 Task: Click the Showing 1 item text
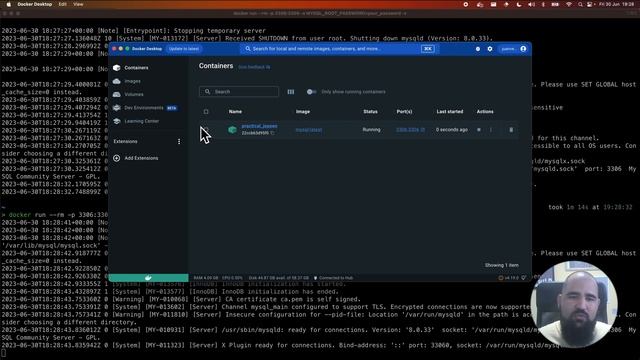tap(502, 265)
